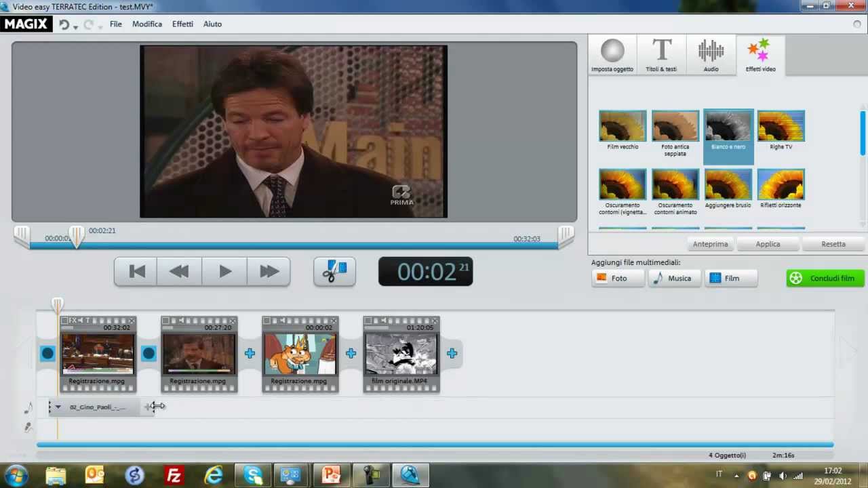Add transition plus before 00:00:02 clip
868x488 pixels.
[x=250, y=353]
